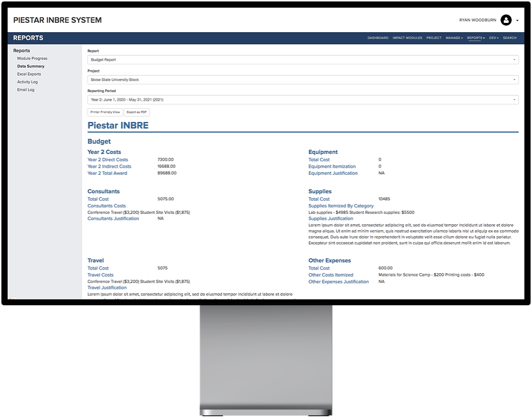Screen dimensions: 532x418
Task: Click the Year 2 Direct Costs label
Action: click(x=108, y=159)
